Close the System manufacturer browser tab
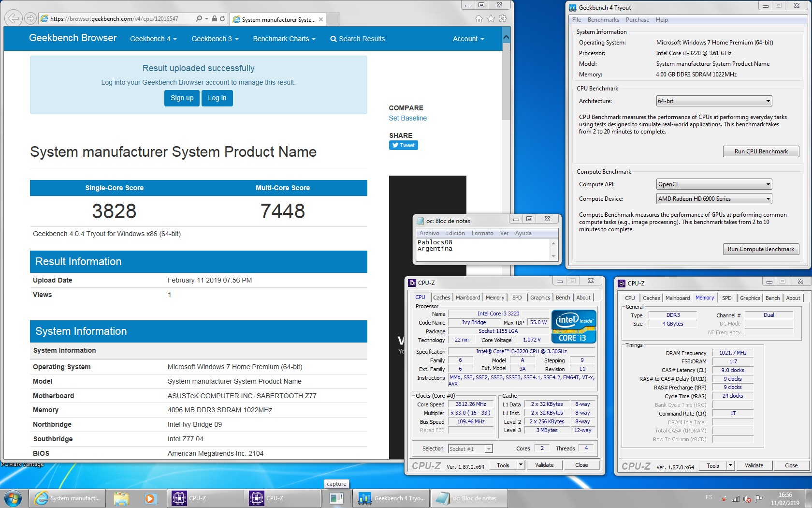Image resolution: width=812 pixels, height=508 pixels. click(x=320, y=19)
